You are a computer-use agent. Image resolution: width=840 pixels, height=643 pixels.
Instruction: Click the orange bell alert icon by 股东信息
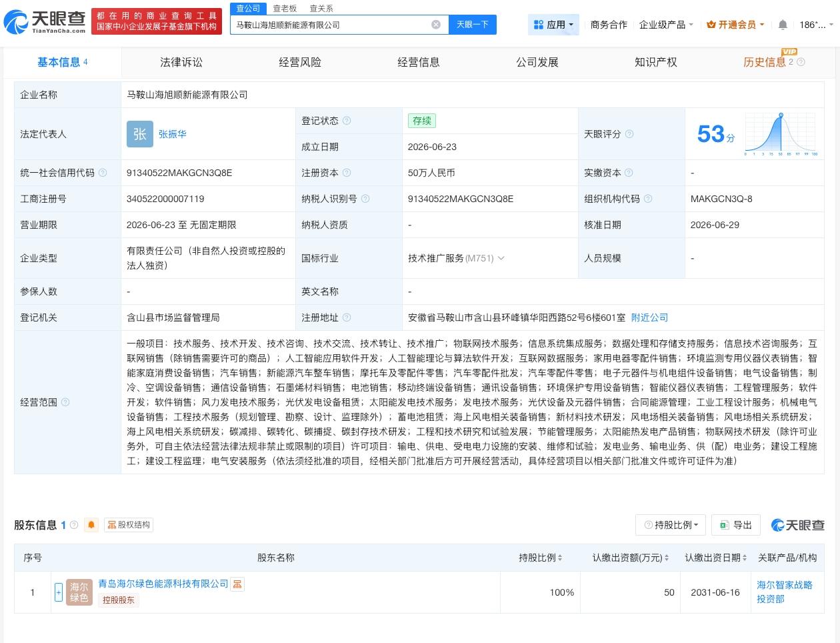coord(91,525)
